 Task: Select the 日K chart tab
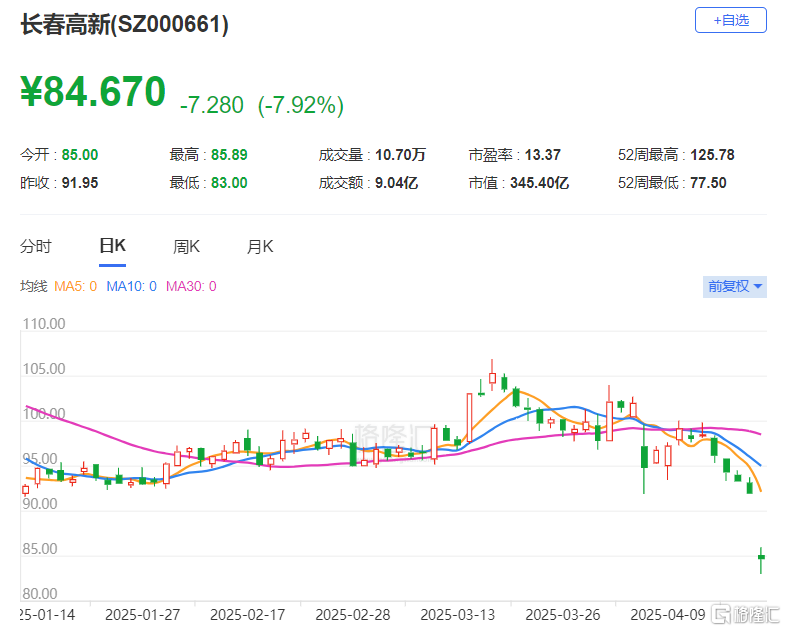tap(111, 246)
